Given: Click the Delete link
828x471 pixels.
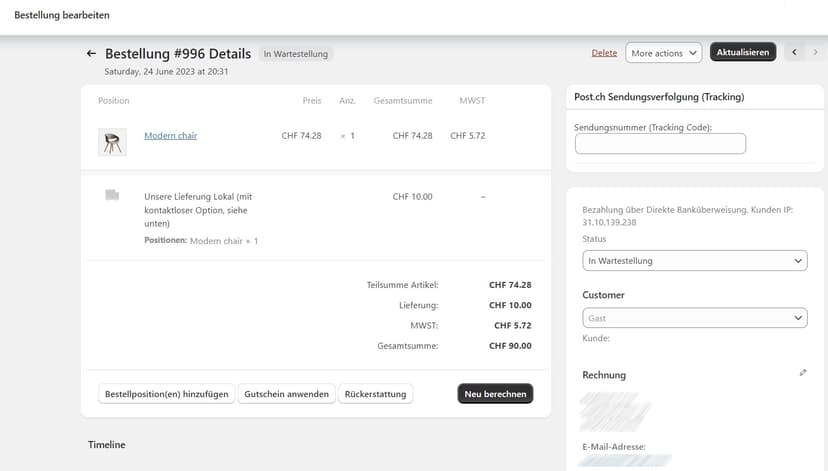Looking at the screenshot, I should pyautogui.click(x=604, y=53).
